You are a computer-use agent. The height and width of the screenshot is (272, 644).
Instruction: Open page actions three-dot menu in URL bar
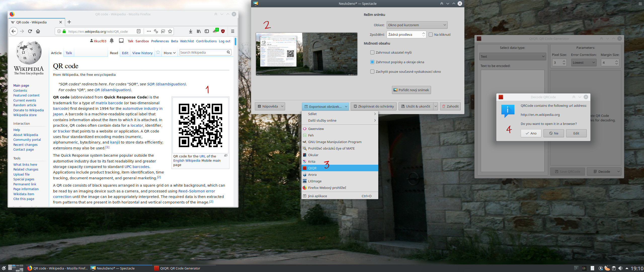pos(149,31)
